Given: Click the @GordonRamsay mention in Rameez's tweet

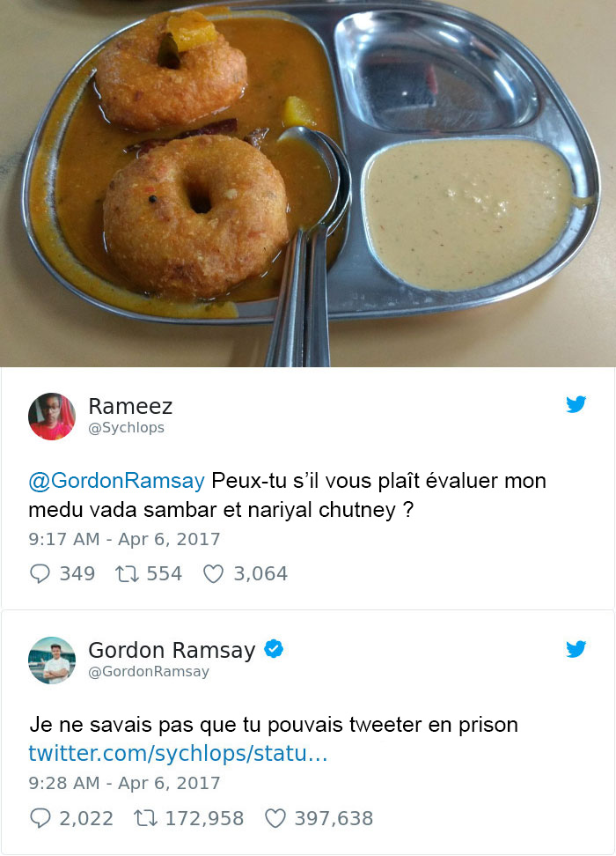Looking at the screenshot, I should pyautogui.click(x=116, y=481).
